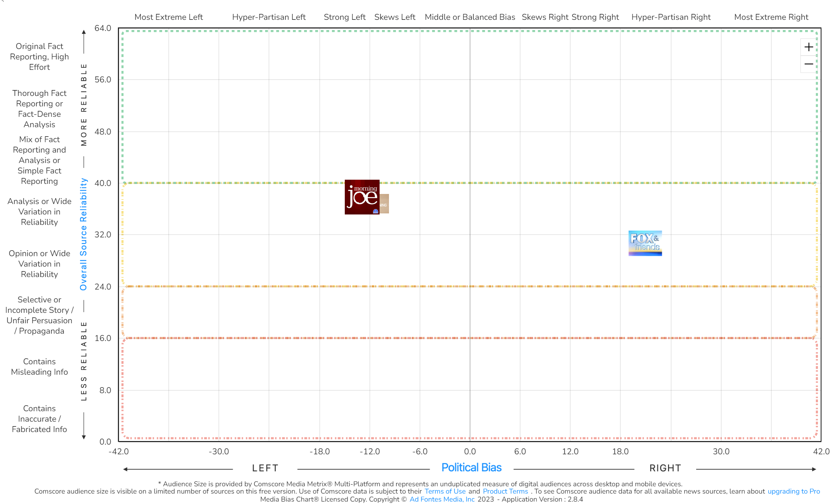Click the Contains Misleading Info row label
This screenshot has height=504, width=835.
pos(39,367)
